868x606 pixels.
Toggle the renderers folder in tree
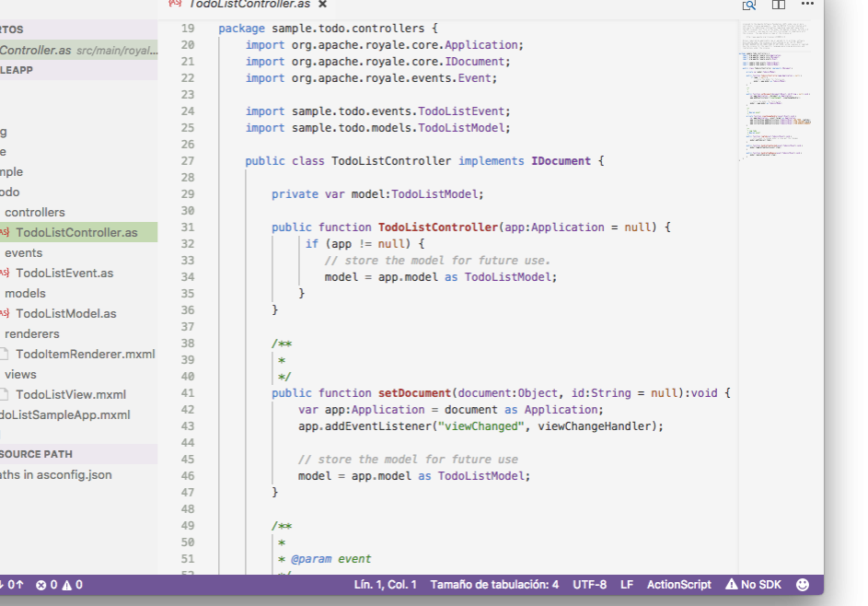coord(31,333)
